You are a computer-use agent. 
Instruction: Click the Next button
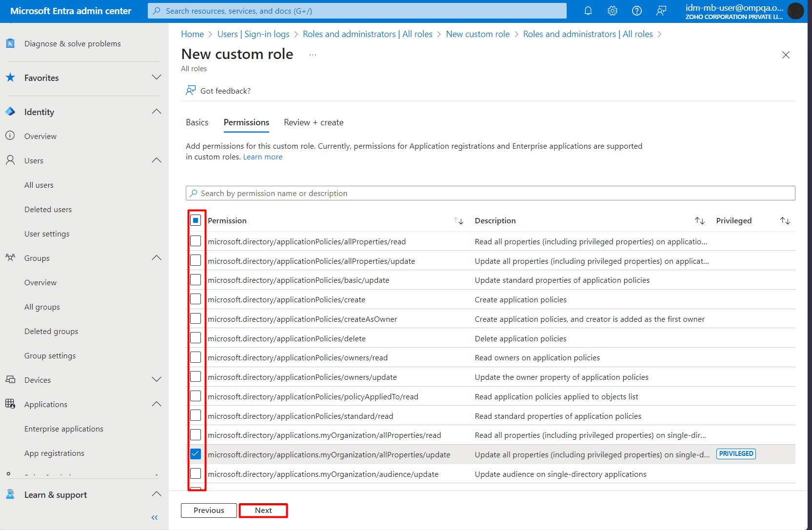point(263,510)
